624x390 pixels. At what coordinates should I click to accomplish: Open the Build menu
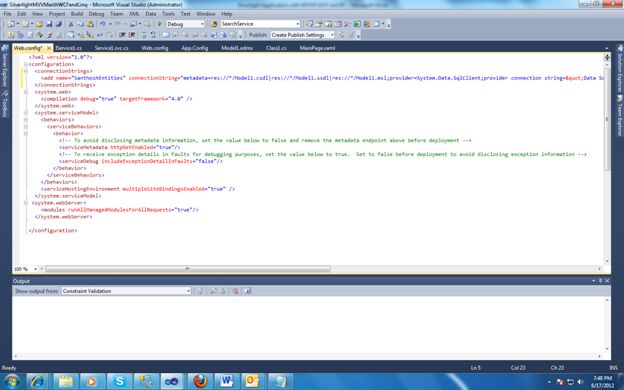(x=77, y=14)
